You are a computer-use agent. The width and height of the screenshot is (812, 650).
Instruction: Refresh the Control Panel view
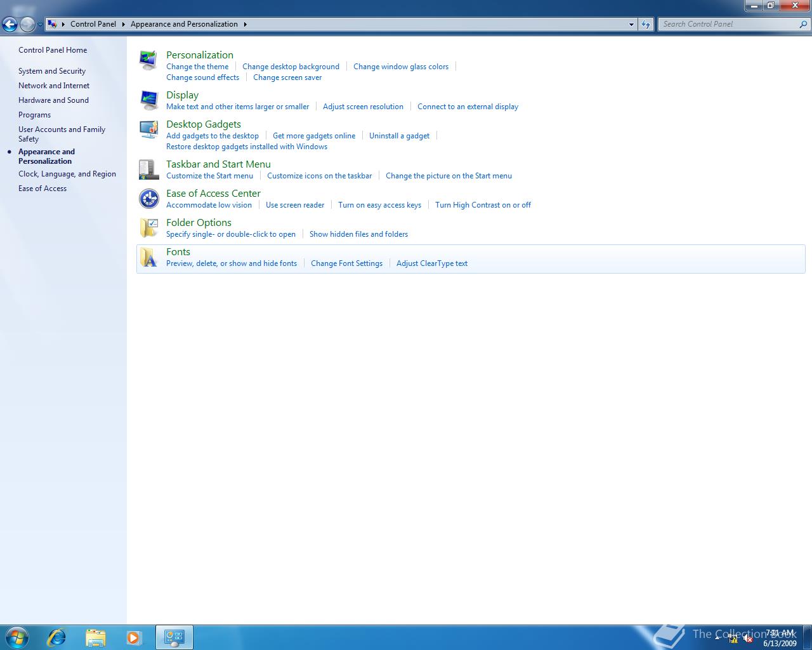[646, 24]
